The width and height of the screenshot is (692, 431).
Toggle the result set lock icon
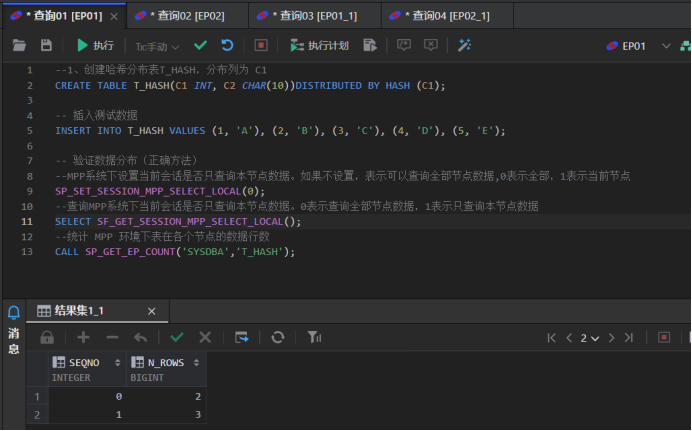point(47,337)
